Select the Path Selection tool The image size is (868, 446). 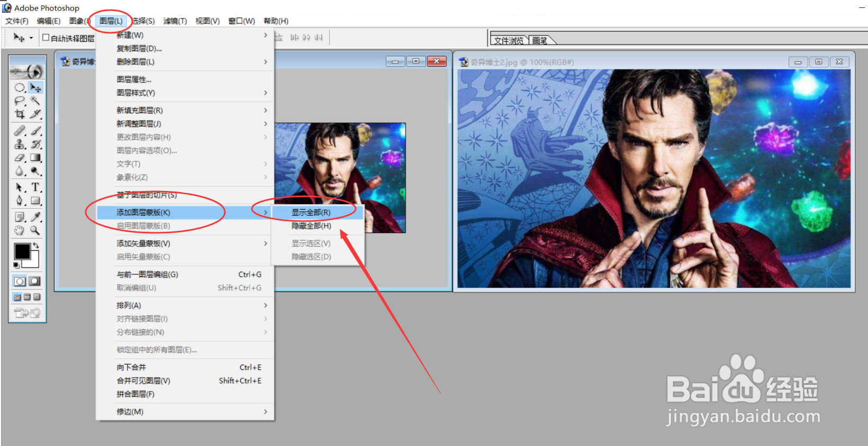click(x=20, y=187)
